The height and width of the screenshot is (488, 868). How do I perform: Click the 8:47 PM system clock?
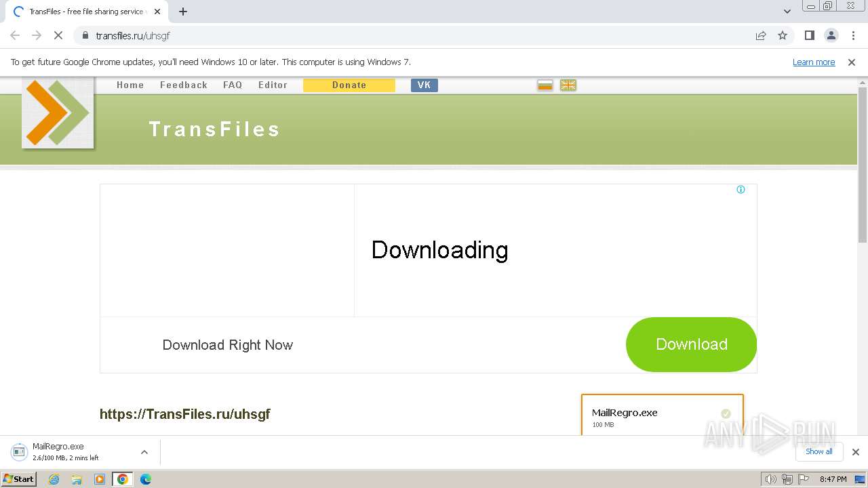click(x=833, y=479)
